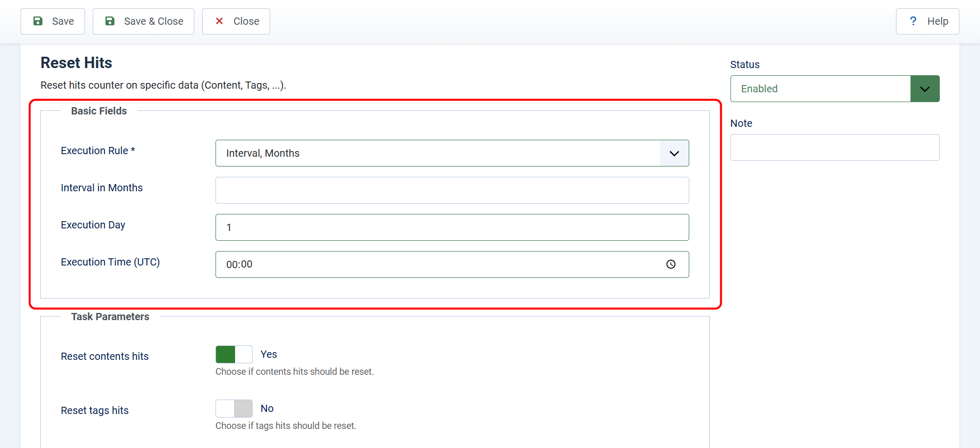This screenshot has height=448, width=980.
Task: Toggle the Reset contents hits switch
Action: pyautogui.click(x=234, y=355)
